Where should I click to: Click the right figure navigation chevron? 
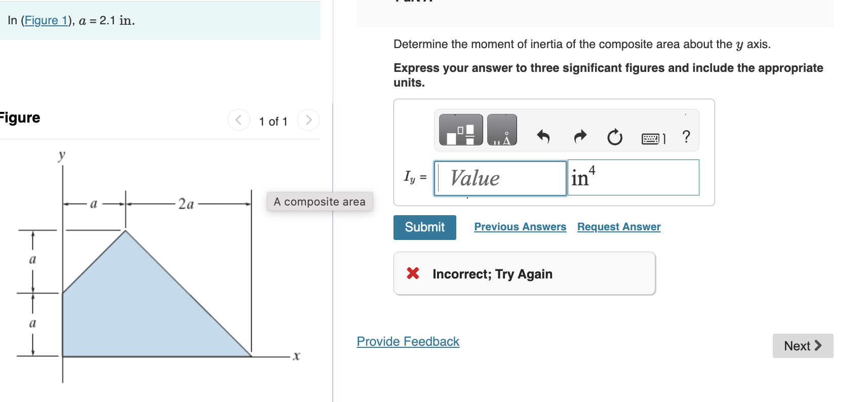(x=309, y=120)
